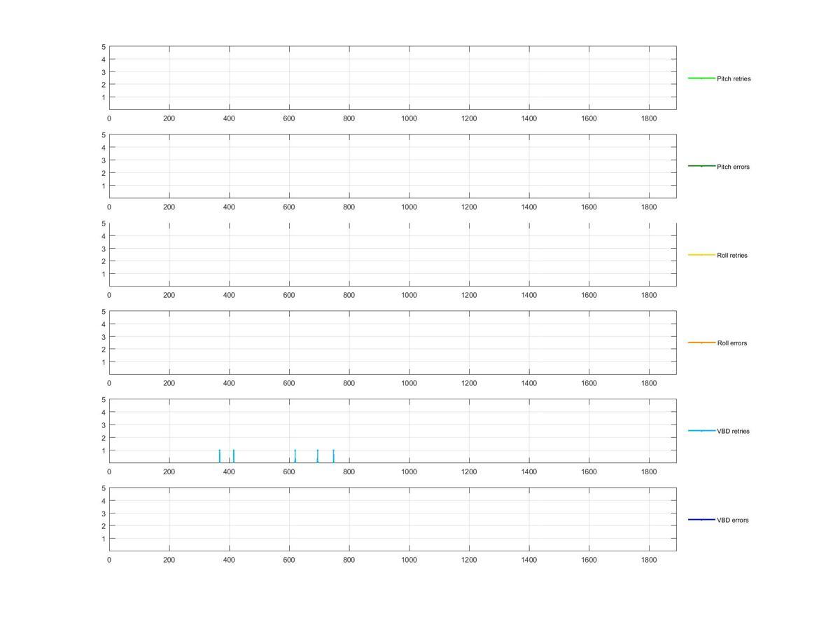Screen dimensions: 840x620
Task: Click the 1600 x-axis tick under VBD errors plot
Action: 589,560
